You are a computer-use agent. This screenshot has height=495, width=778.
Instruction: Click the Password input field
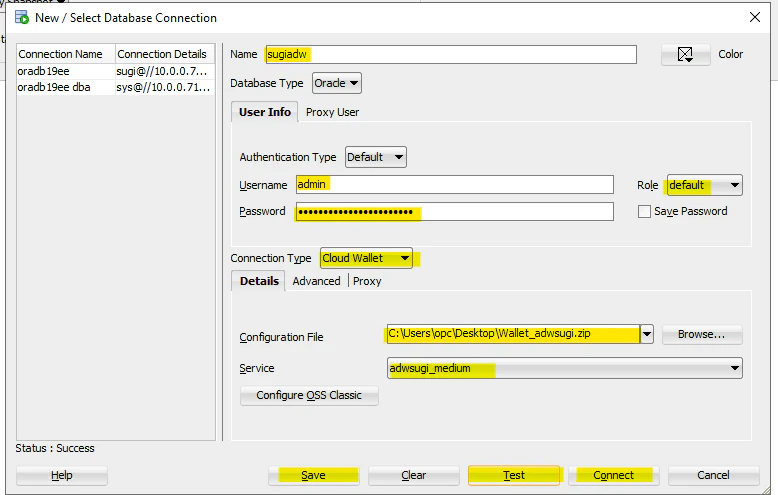tap(454, 212)
